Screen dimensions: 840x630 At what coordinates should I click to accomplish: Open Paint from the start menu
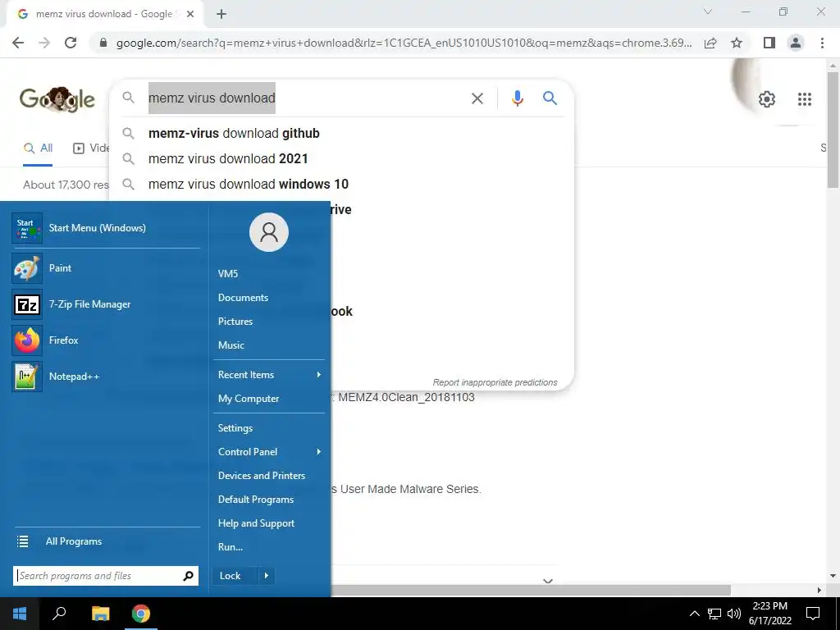pos(106,268)
